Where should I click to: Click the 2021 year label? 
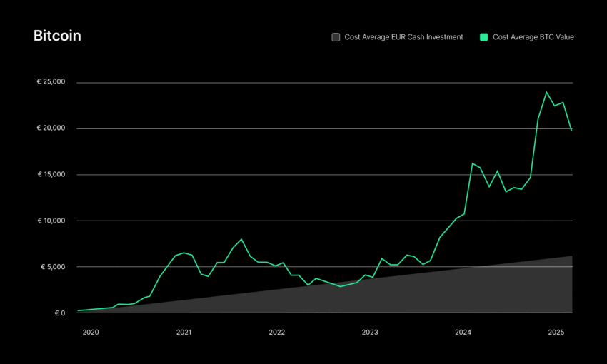click(x=184, y=333)
